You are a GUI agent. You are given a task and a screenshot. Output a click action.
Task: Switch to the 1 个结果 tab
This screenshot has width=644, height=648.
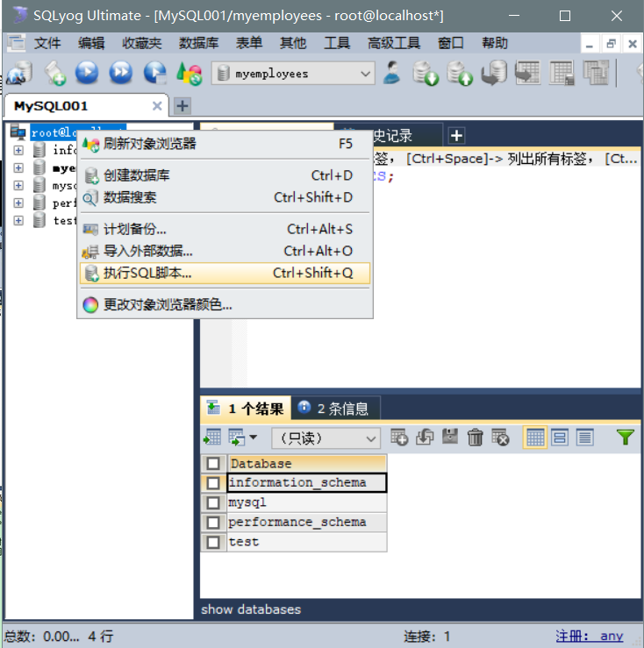coord(246,409)
